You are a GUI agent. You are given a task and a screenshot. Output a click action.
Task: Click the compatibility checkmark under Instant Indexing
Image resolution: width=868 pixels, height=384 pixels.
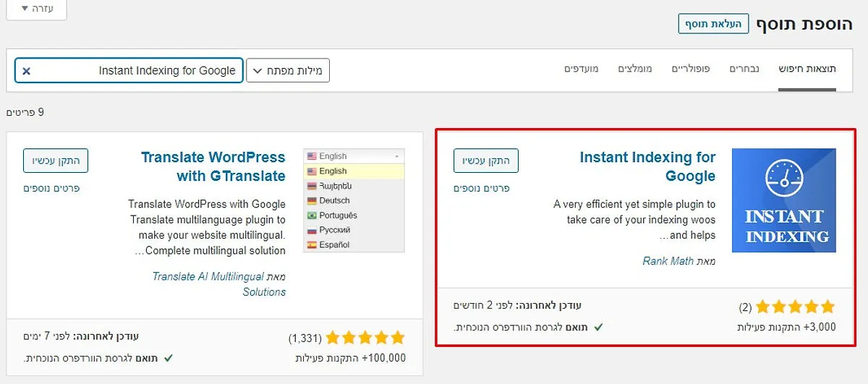597,328
